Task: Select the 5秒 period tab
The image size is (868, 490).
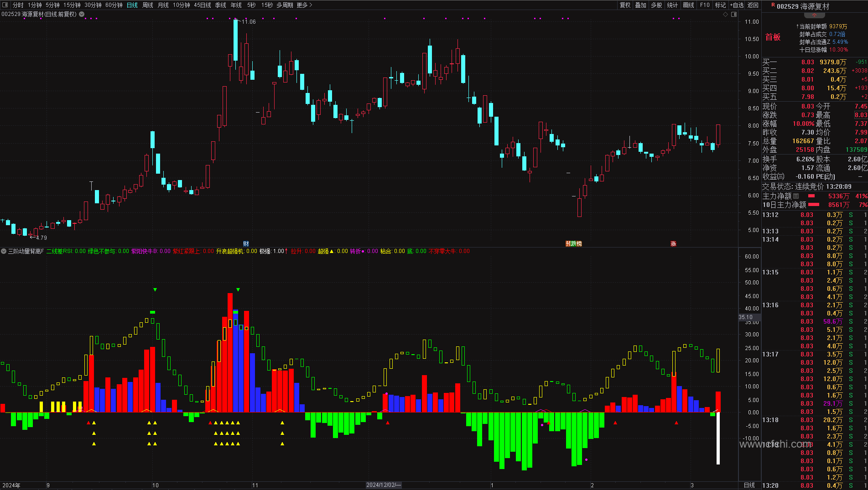Action: click(252, 5)
